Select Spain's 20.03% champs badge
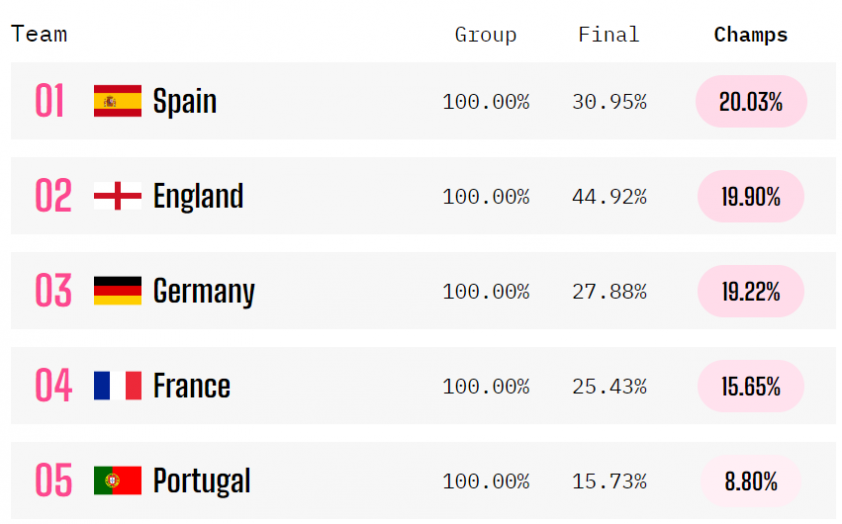The image size is (842, 524). point(751,101)
